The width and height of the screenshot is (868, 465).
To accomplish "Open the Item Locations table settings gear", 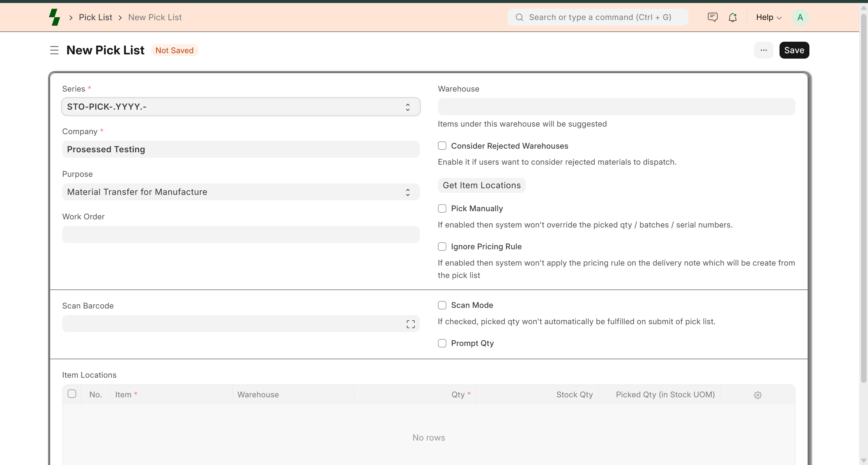I will coord(757,395).
